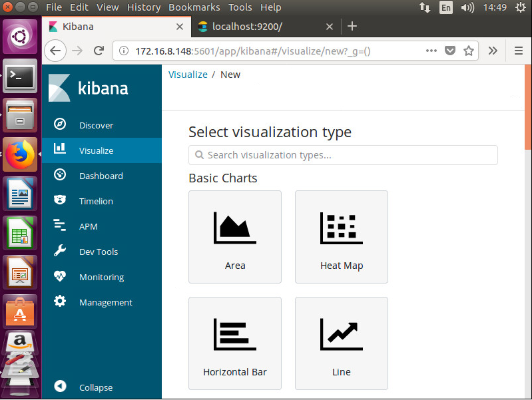Viewport: 532px width, 400px height.
Task: Open Dev Tools wrench icon
Action: (60, 252)
